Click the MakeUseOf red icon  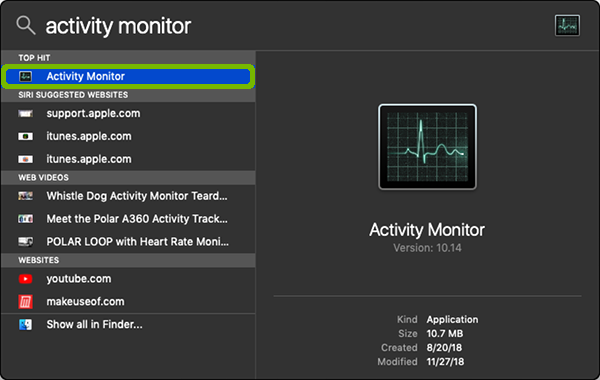click(26, 302)
